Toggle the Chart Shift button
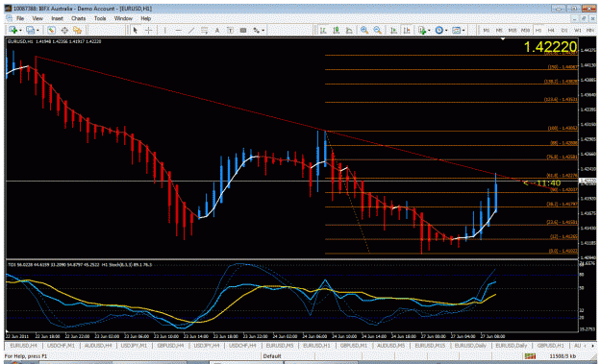 407,30
